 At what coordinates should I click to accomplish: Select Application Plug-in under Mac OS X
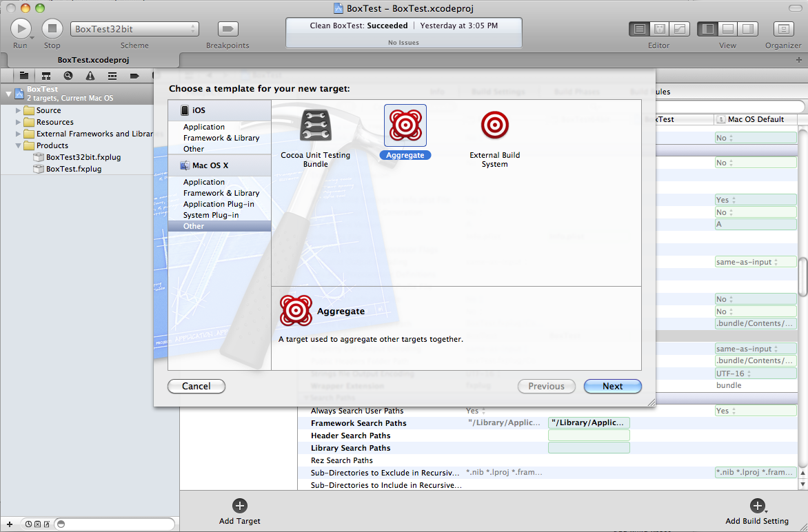coord(219,204)
